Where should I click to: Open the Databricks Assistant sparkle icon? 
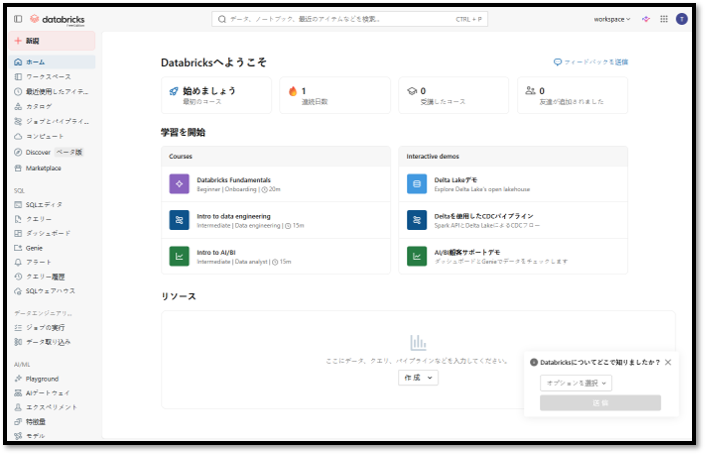tap(646, 19)
